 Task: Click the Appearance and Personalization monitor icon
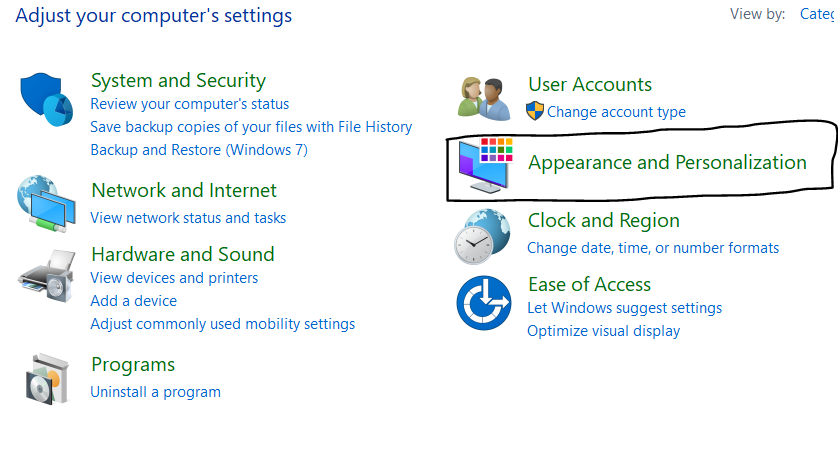(x=484, y=164)
